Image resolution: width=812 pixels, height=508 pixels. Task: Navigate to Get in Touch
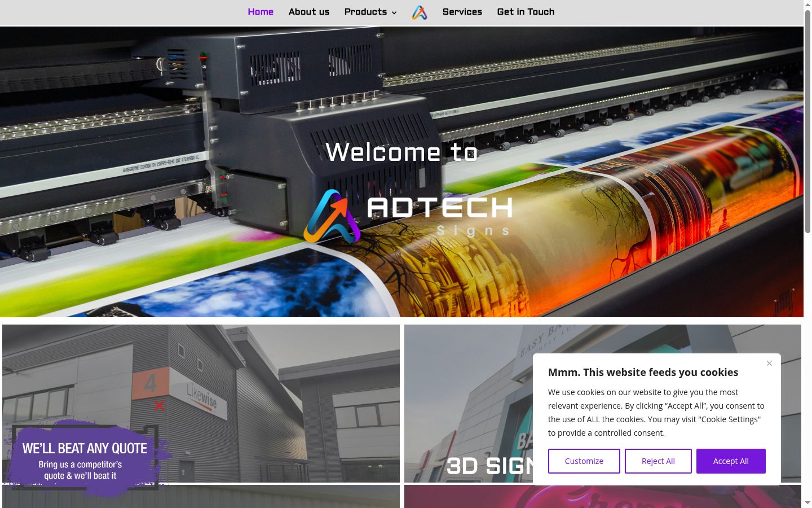pos(526,12)
